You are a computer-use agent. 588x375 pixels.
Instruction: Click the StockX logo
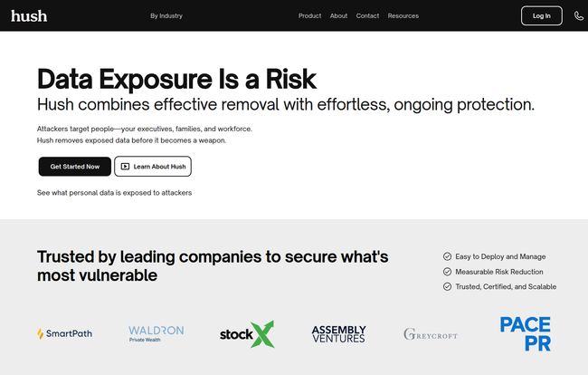click(247, 333)
